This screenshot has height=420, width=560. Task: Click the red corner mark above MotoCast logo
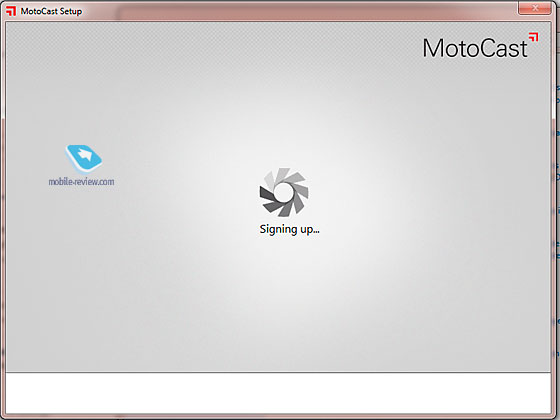(x=534, y=37)
